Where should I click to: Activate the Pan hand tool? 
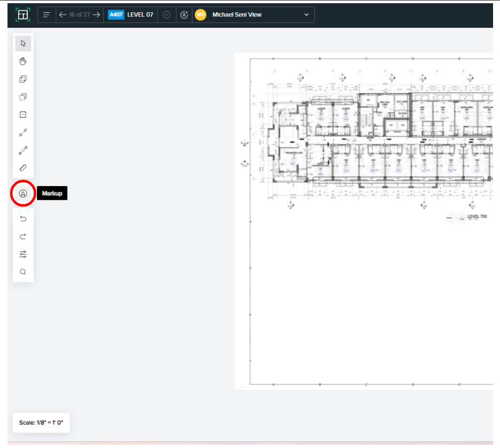(23, 61)
